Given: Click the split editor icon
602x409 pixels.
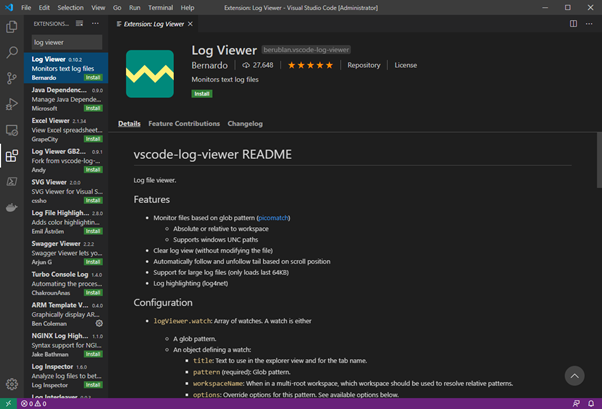Looking at the screenshot, I should [576, 22].
